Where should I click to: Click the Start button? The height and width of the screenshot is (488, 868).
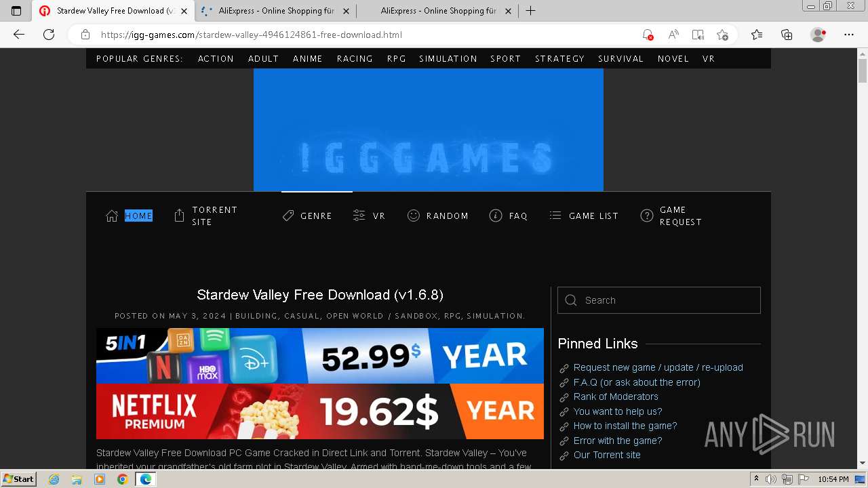coord(18,479)
